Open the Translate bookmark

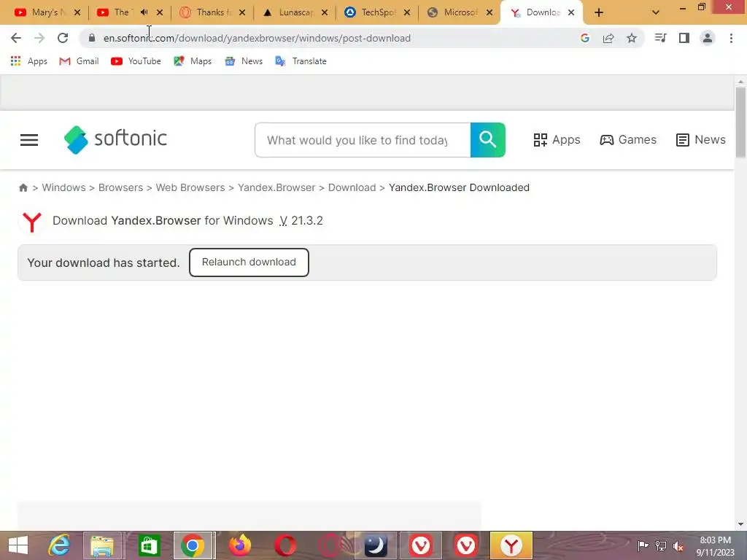click(x=301, y=61)
